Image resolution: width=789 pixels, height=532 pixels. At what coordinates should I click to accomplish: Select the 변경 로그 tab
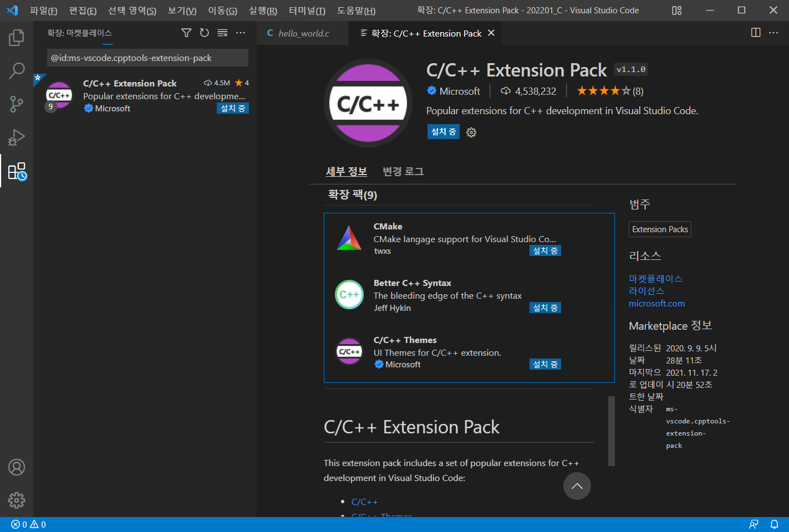403,171
